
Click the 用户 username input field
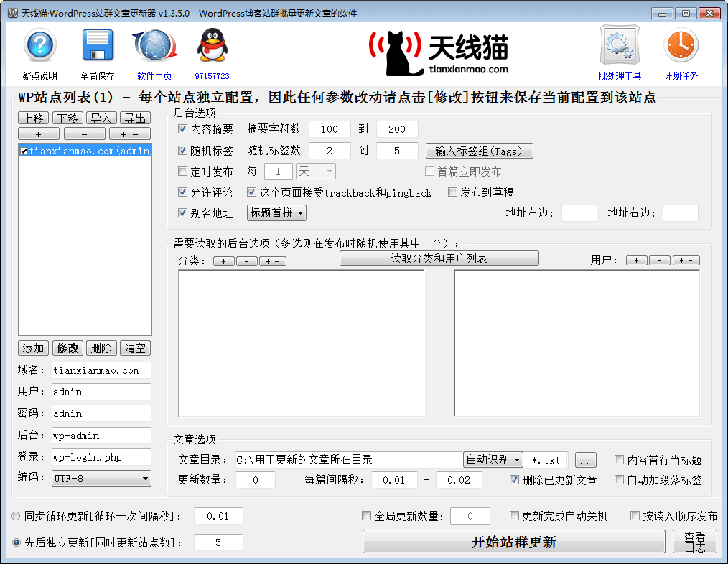pyautogui.click(x=101, y=392)
